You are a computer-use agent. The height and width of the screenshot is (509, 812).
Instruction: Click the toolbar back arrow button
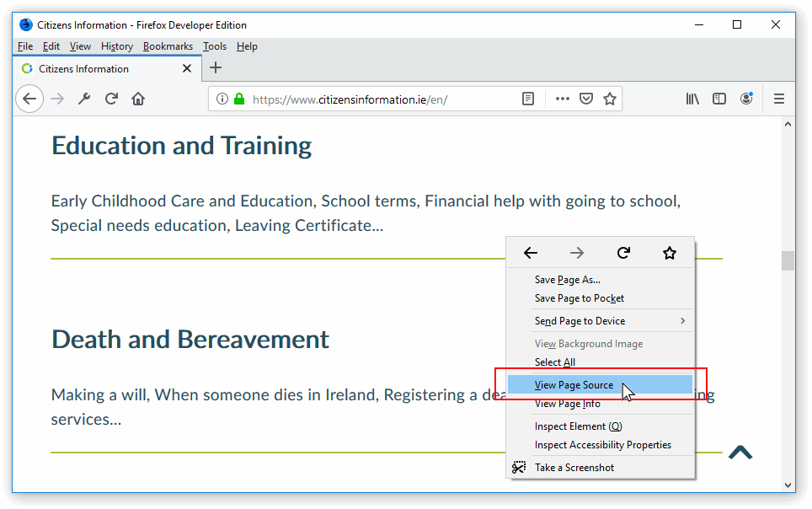[29, 99]
